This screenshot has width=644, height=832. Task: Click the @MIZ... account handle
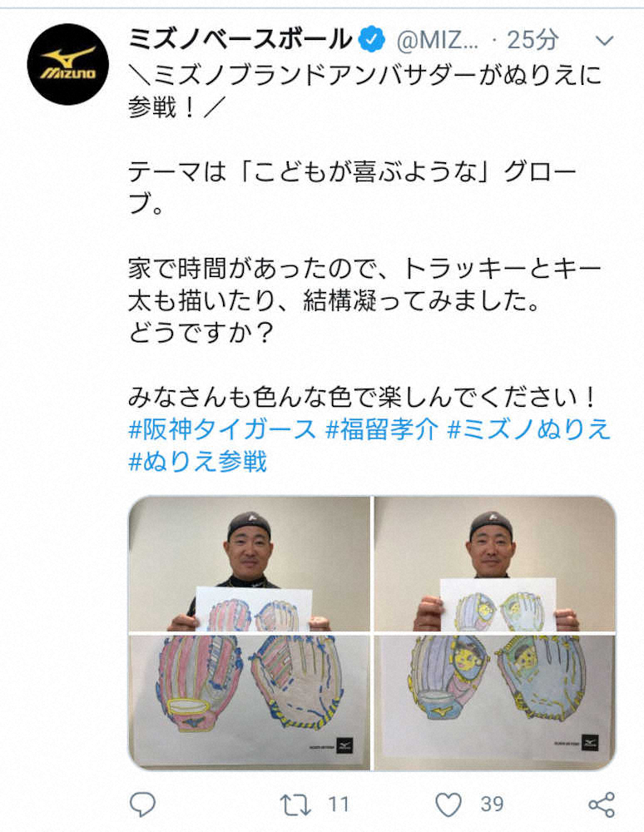[438, 41]
